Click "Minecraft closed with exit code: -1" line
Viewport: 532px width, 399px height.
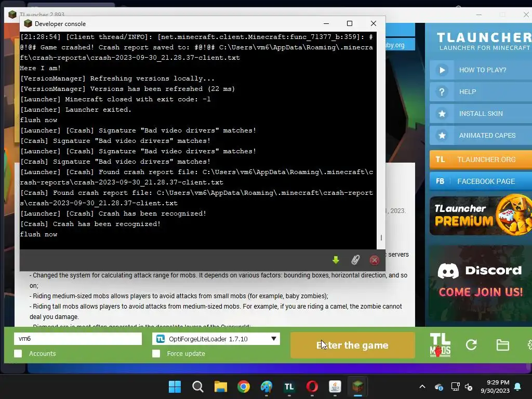coord(115,99)
